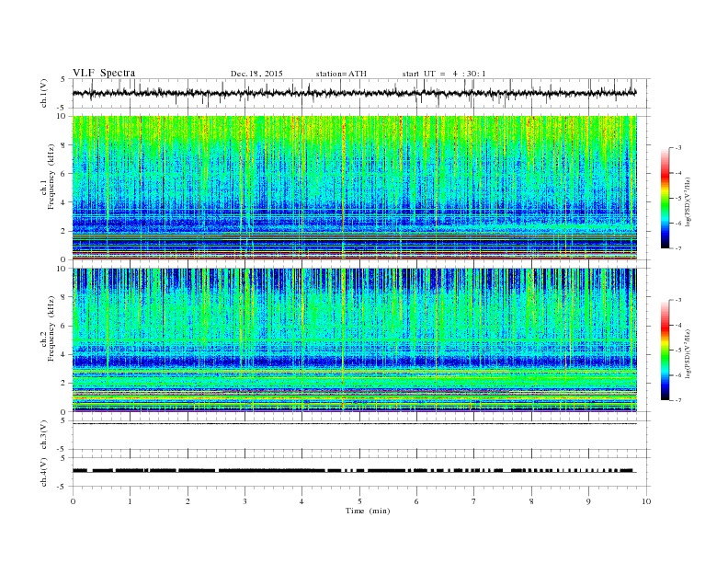728x563 pixels.
Task: Click the ch.2 spectrogram colorbar
Action: [665, 350]
